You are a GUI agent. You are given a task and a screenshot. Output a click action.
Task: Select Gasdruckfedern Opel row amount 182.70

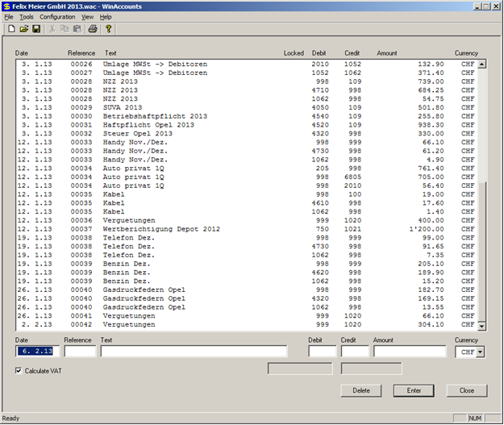247,290
